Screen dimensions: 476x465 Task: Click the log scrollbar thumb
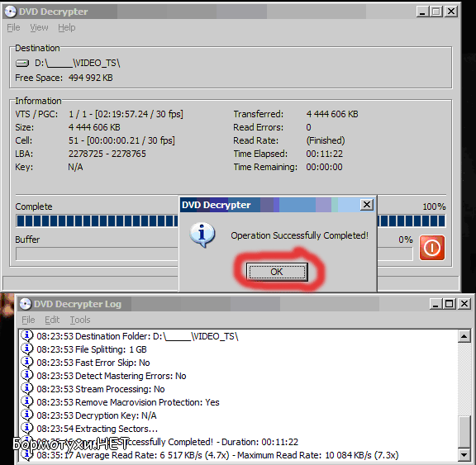(464, 431)
